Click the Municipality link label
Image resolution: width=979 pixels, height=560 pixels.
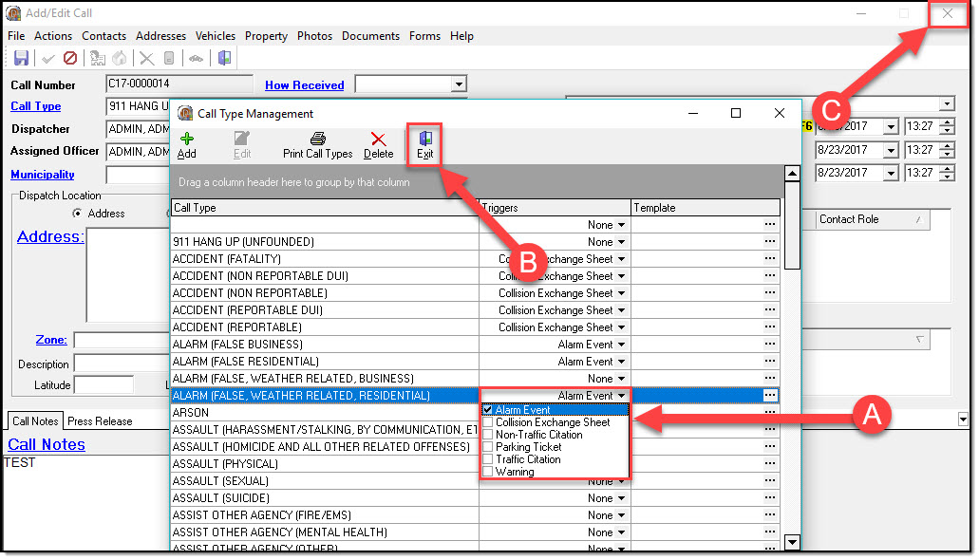coord(43,175)
